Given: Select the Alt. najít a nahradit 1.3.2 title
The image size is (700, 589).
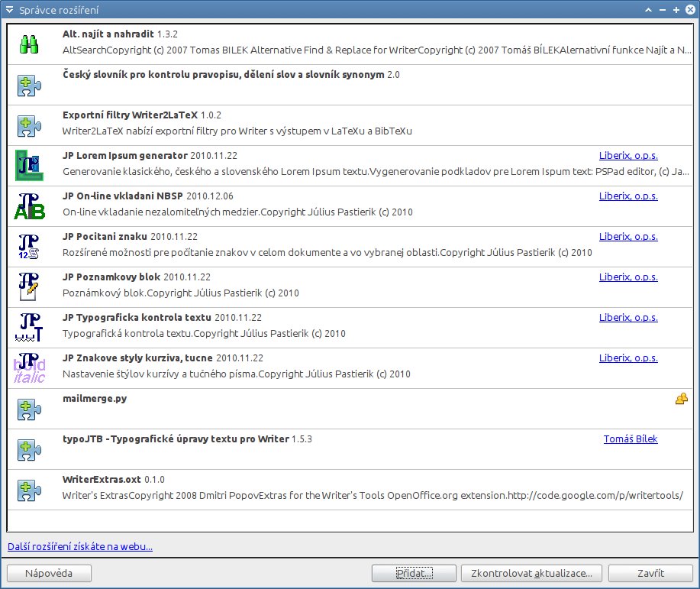Looking at the screenshot, I should click(x=120, y=34).
